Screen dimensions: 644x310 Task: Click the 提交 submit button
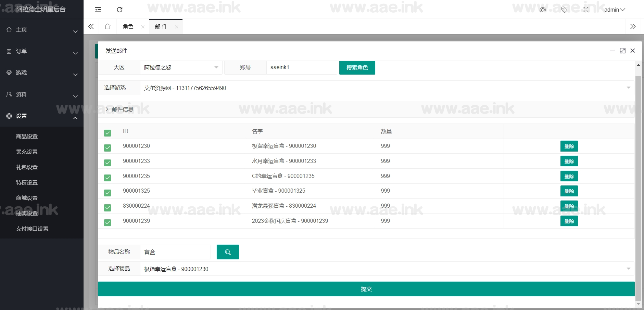coord(366,289)
